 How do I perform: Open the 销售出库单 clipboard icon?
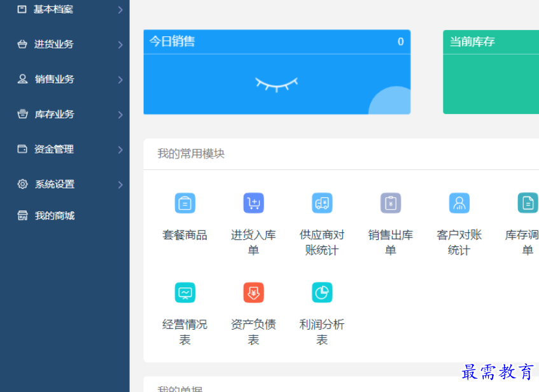tap(391, 203)
